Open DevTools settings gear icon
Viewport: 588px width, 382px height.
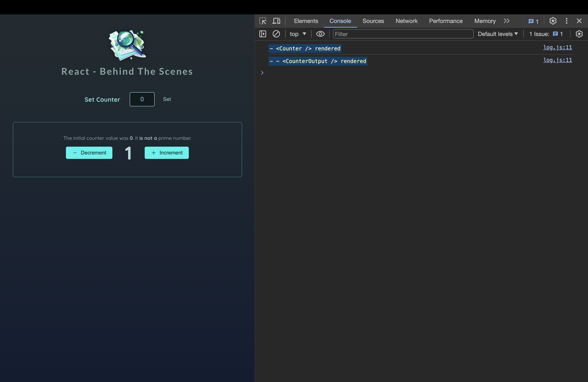tap(553, 21)
